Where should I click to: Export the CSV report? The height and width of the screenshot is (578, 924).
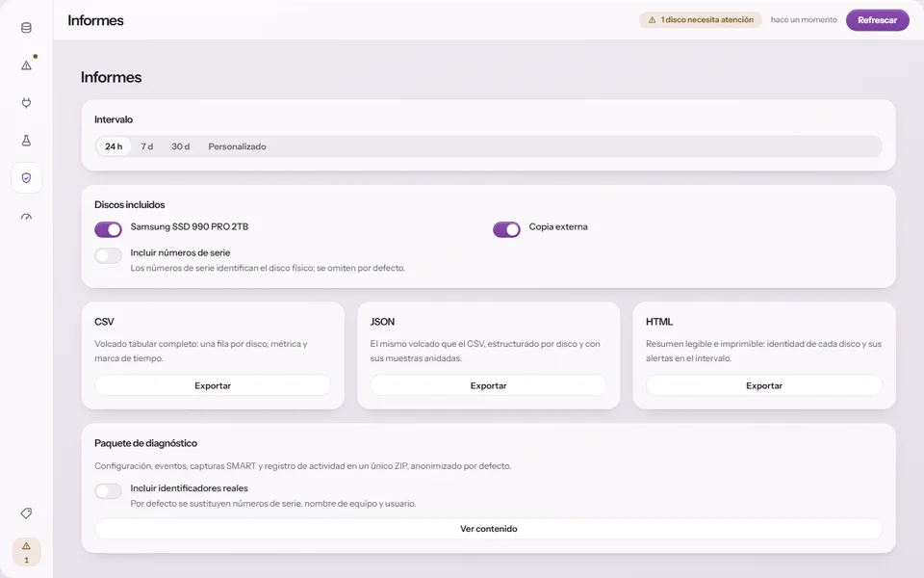(x=213, y=385)
